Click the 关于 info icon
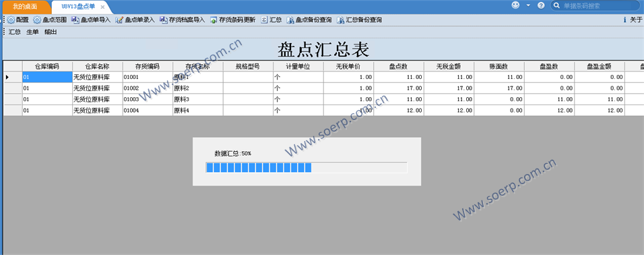644x255 pixels. [x=624, y=20]
